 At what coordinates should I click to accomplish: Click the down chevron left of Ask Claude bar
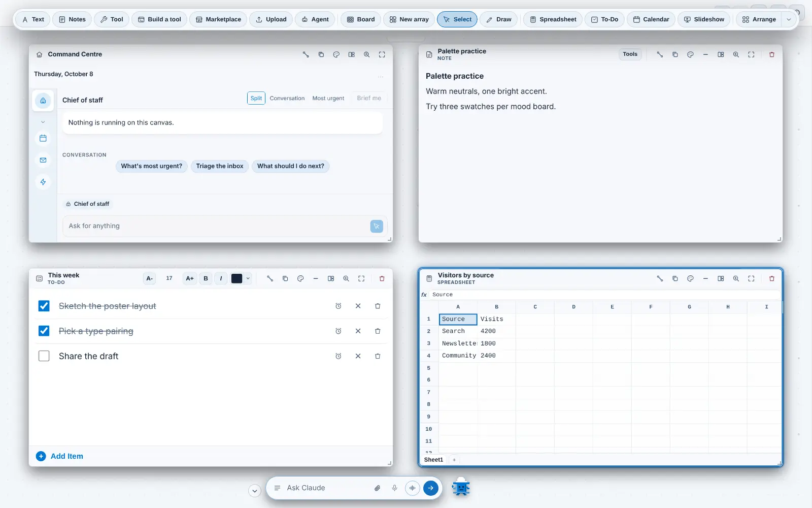[255, 491]
